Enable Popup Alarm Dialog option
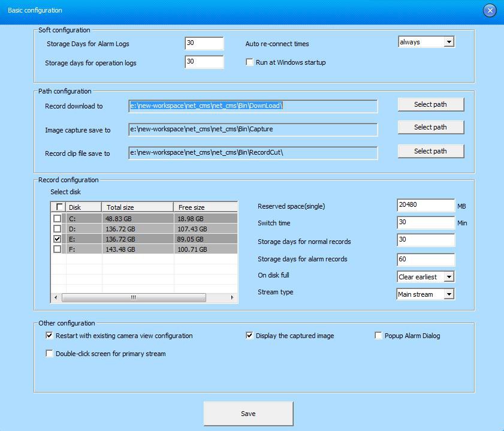Screen dimensions: 504x431 (379, 336)
